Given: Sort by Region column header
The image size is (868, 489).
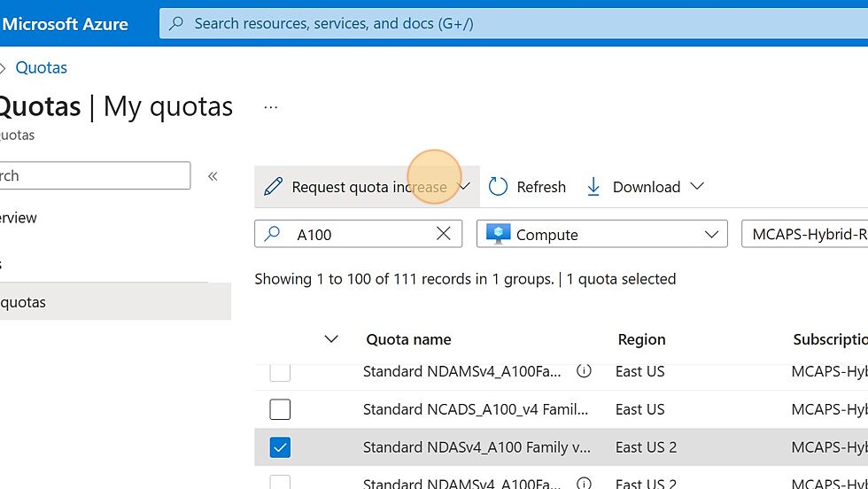Looking at the screenshot, I should pyautogui.click(x=641, y=339).
